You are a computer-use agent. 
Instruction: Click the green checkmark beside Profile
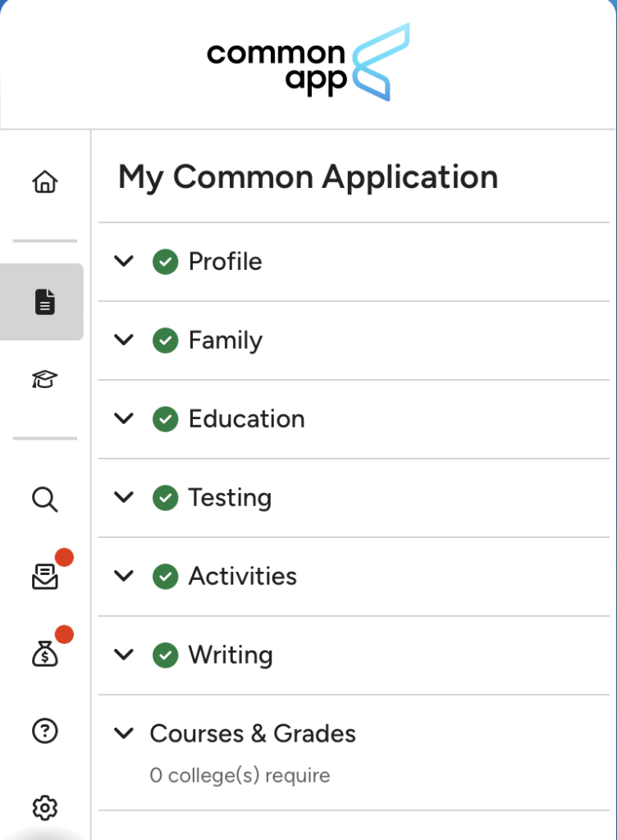(x=166, y=262)
